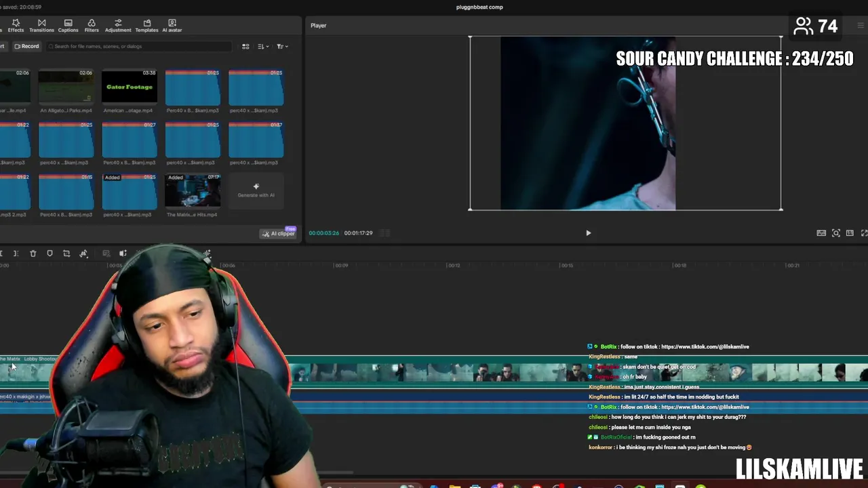The width and height of the screenshot is (868, 488).
Task: Focus the file name search field
Action: pyautogui.click(x=139, y=46)
